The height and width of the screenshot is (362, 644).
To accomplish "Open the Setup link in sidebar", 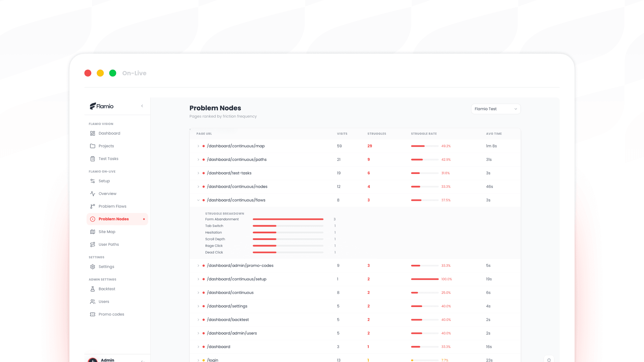I will [x=117, y=181].
